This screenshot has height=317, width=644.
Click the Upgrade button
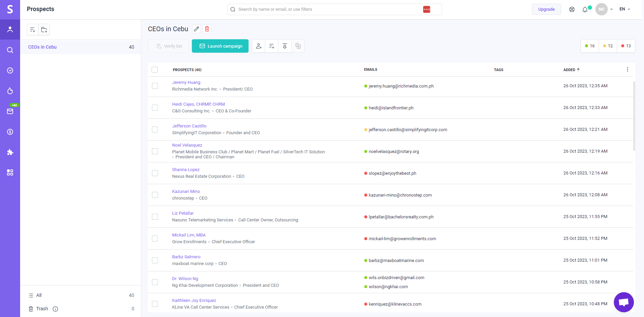click(546, 9)
